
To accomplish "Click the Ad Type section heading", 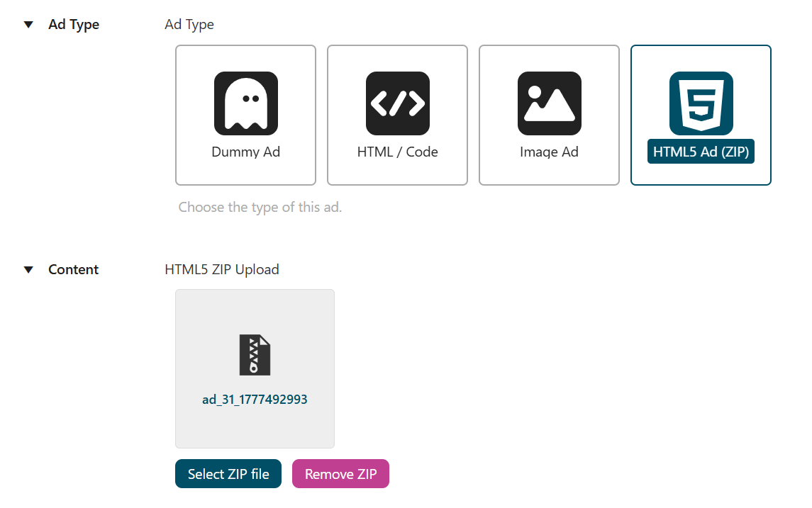I will [x=74, y=24].
